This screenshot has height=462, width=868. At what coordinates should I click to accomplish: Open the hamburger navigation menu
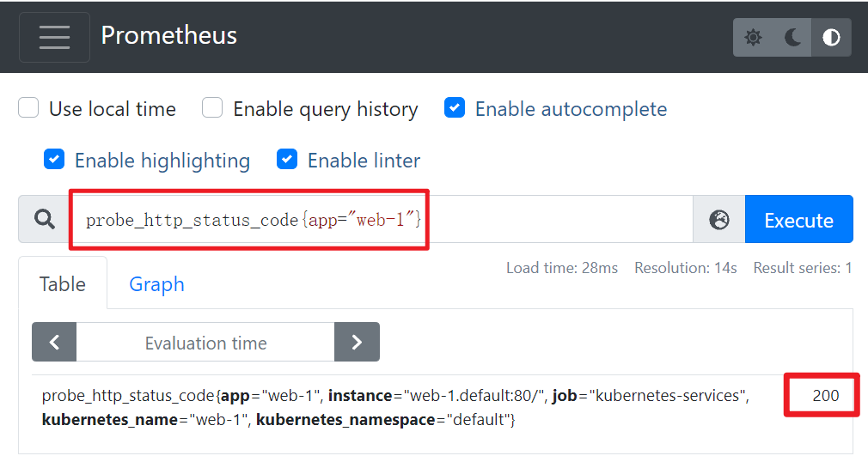pos(54,37)
